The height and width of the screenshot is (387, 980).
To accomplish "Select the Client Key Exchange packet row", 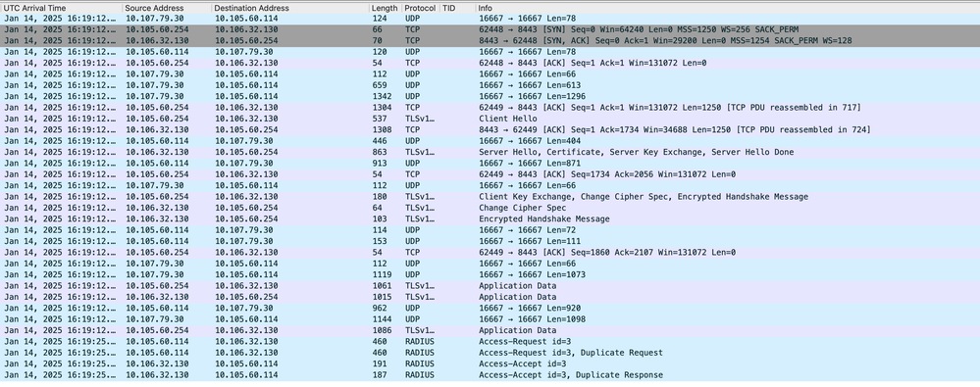I will 490,197.
